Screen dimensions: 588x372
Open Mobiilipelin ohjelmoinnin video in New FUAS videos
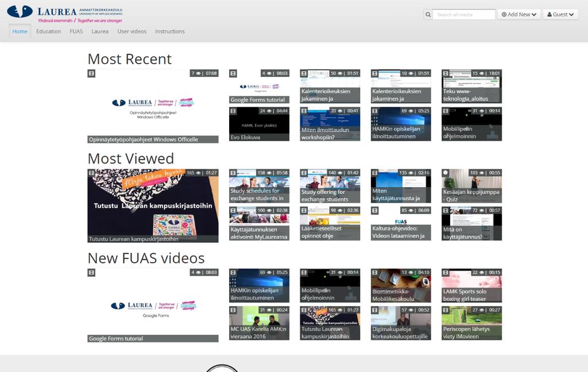pyautogui.click(x=330, y=285)
